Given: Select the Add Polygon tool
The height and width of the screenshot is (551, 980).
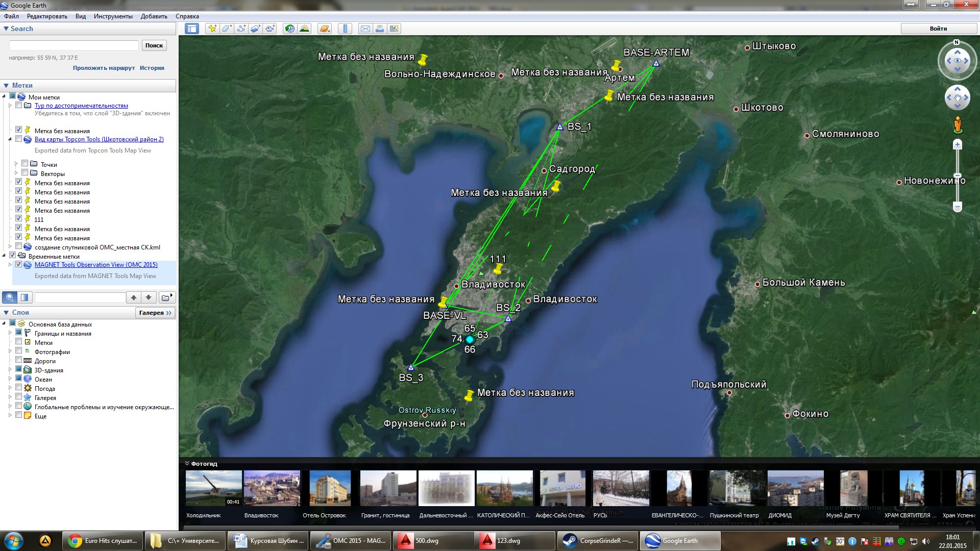Looking at the screenshot, I should click(227, 29).
